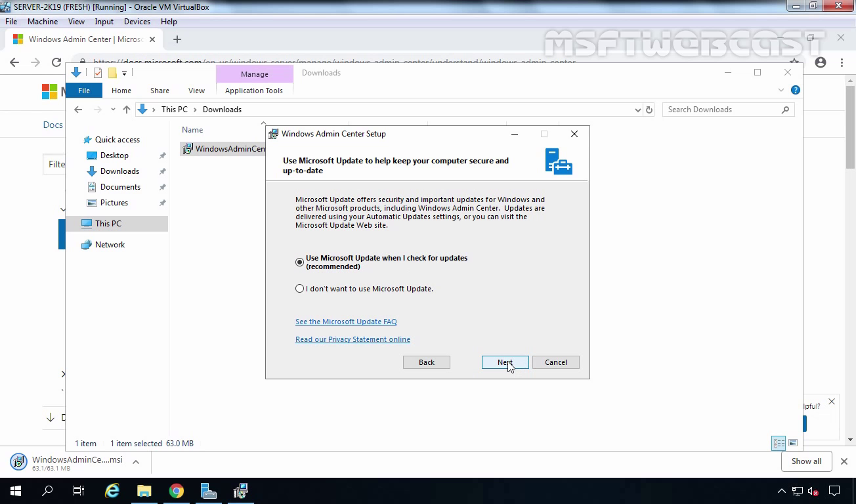Select the Application Tools tab
Screen dimensions: 856x504
point(254,91)
